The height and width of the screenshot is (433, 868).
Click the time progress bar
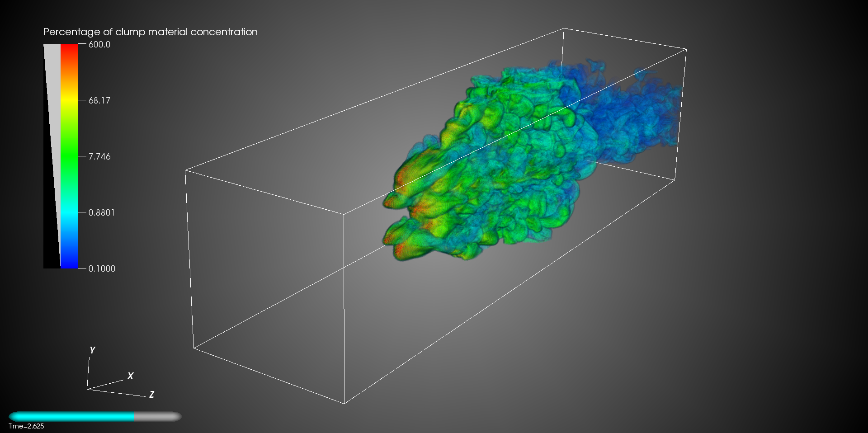click(x=95, y=416)
